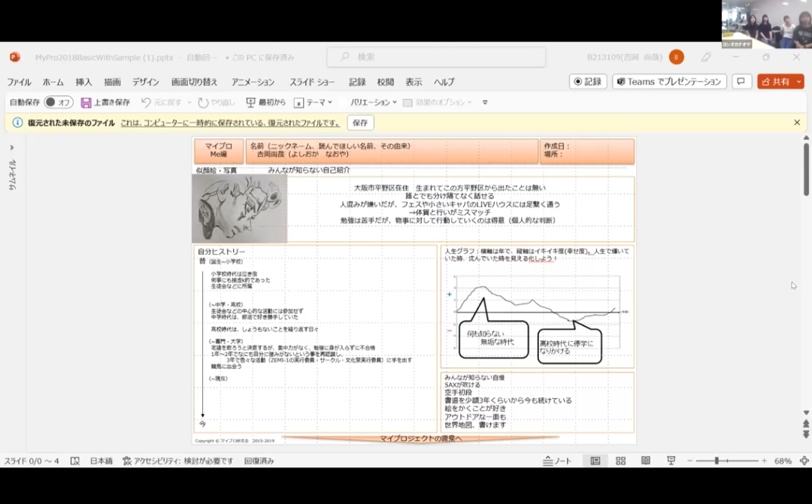Fit slide to window icon
812x504 pixels.
(804, 460)
